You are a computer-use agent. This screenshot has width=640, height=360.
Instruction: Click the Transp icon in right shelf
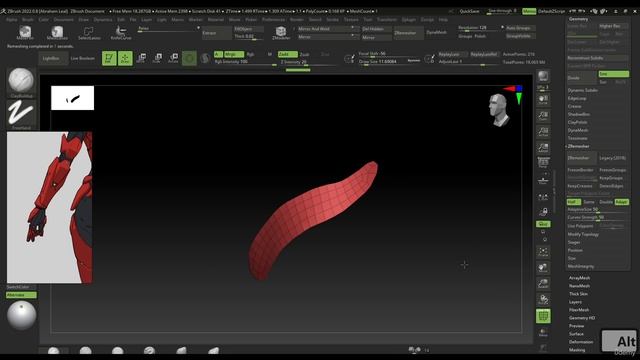coord(543,333)
